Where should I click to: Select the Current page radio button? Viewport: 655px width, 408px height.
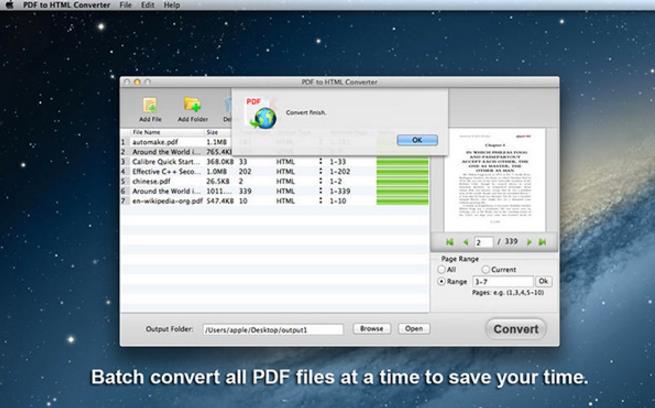coord(485,269)
